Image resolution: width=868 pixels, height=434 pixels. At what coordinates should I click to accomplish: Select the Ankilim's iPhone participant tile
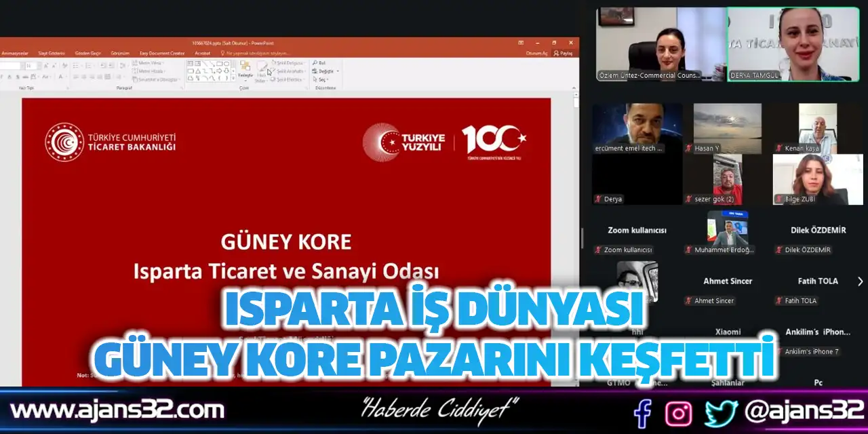click(x=818, y=332)
